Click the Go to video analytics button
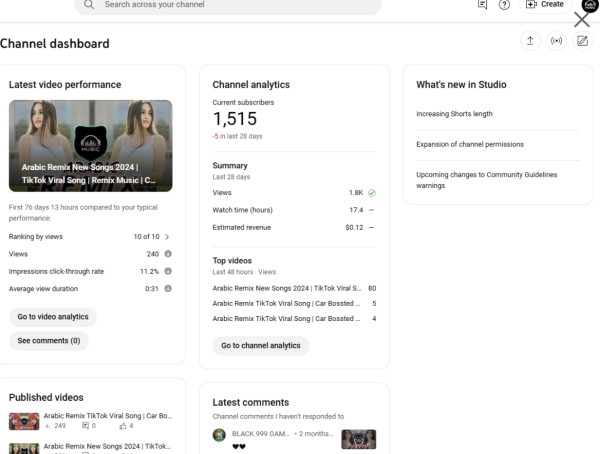Image resolution: width=600 pixels, height=454 pixels. pos(53,317)
